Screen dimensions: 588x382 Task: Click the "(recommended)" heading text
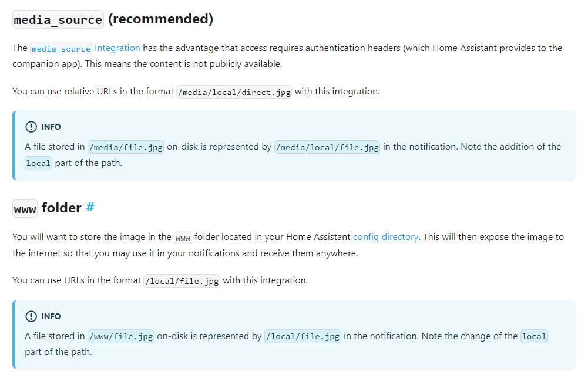click(160, 19)
